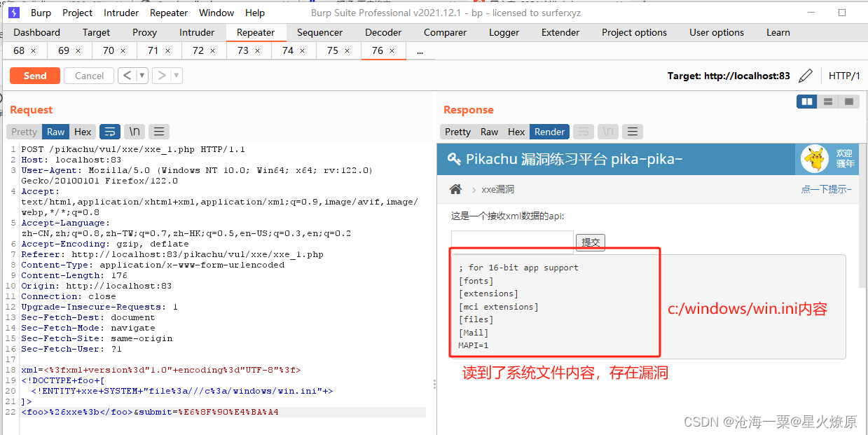This screenshot has height=435, width=868.
Task: Click the orange Send button
Action: pos(34,76)
